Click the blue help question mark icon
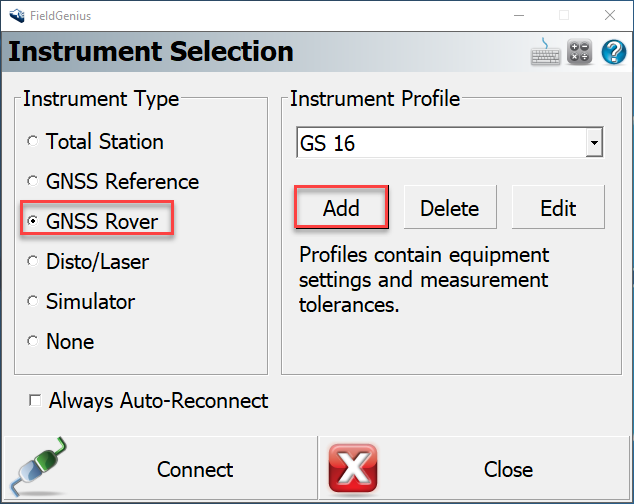Screen dimensions: 634x504 613,52
